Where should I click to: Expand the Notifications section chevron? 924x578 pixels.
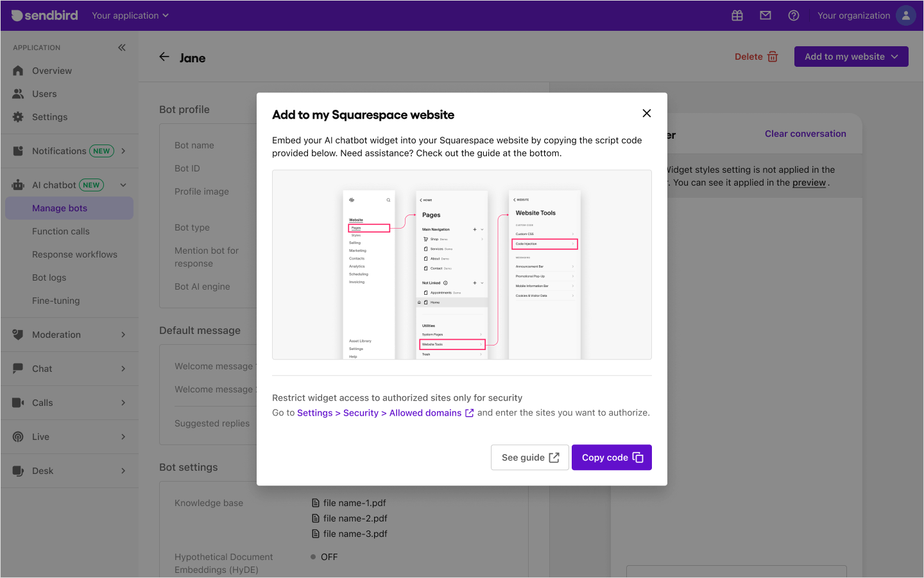tap(123, 151)
